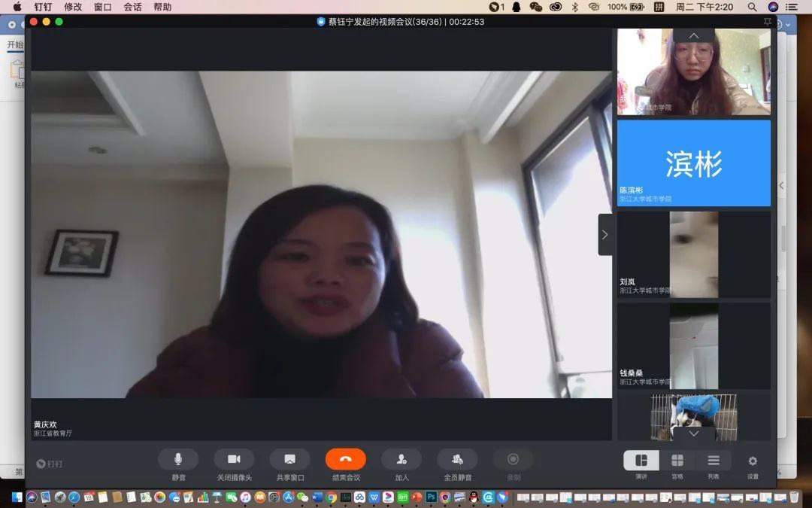
Task: Open QQ penguin from the Dock
Action: pyautogui.click(x=474, y=497)
